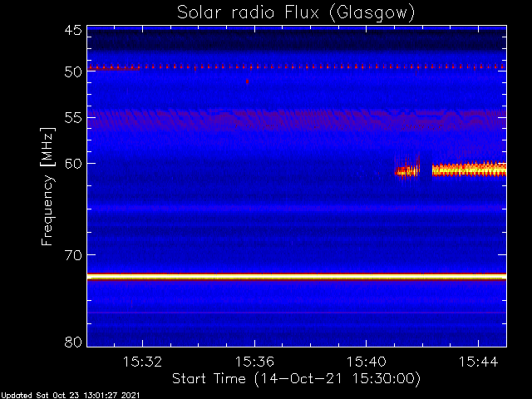Click the short burst near 60 MHz around 15:41
532x399 pixels.
[407, 170]
